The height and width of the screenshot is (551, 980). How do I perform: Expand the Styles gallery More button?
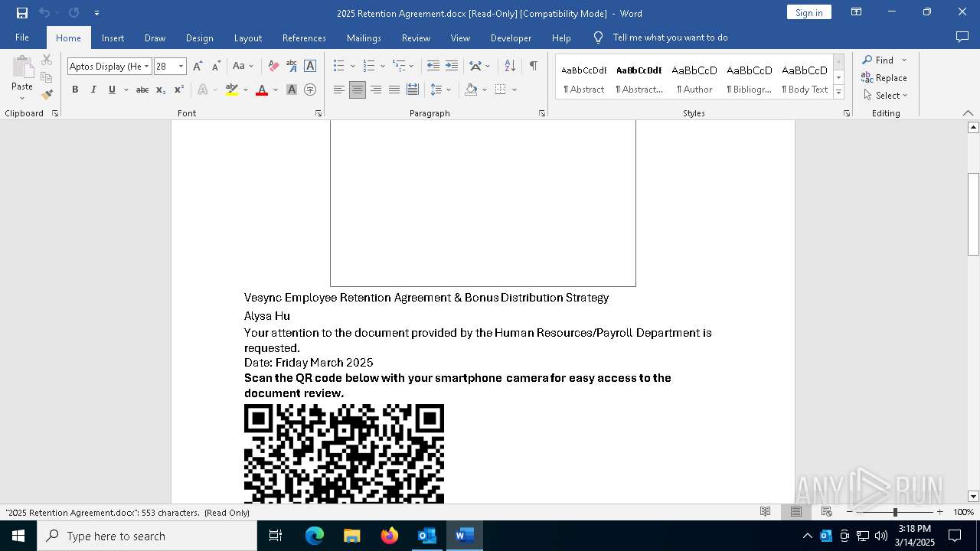(x=839, y=93)
